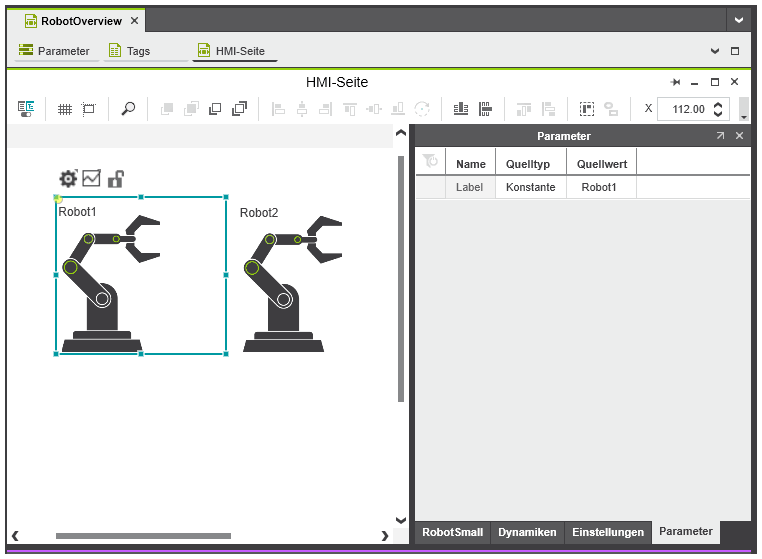
Task: Click the first toolbar icon on the left
Action: [x=27, y=109]
